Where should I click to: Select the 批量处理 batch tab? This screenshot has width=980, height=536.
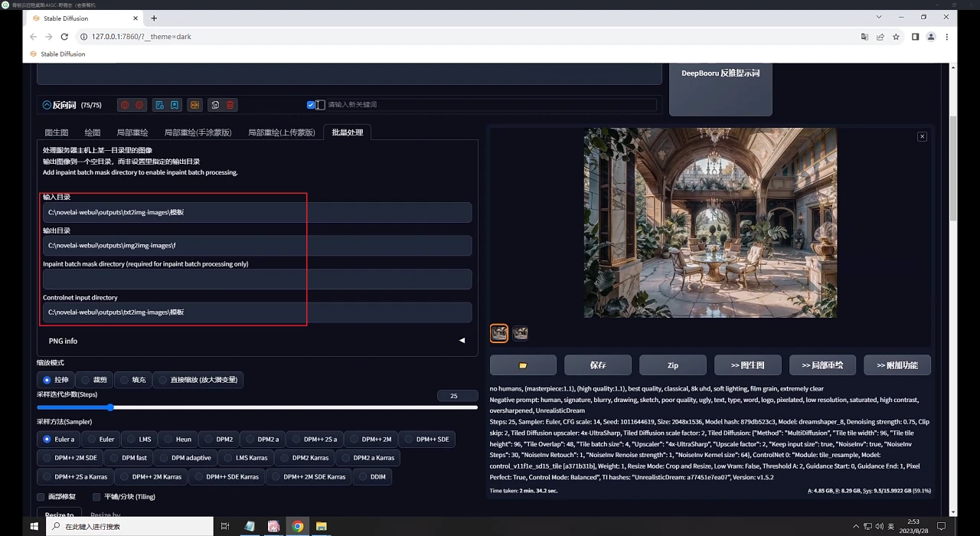(348, 132)
